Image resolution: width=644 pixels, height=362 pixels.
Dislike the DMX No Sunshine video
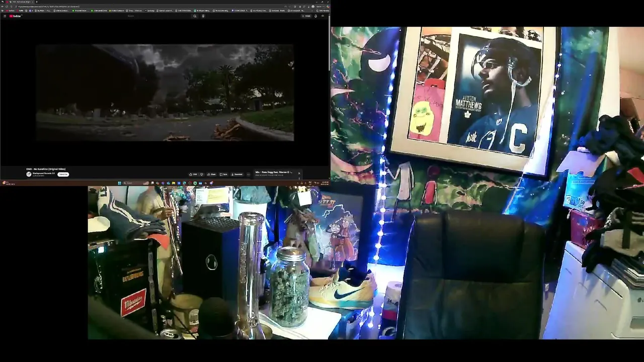click(202, 174)
